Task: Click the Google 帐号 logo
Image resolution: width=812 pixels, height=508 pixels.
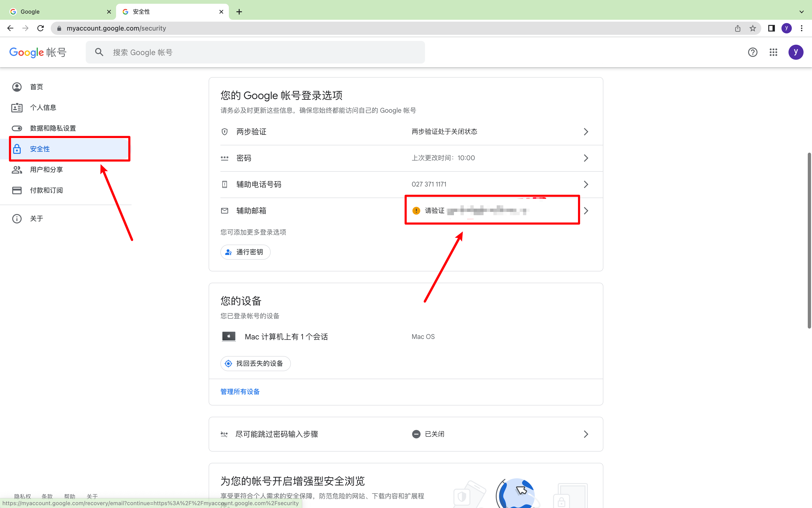Action: tap(38, 52)
